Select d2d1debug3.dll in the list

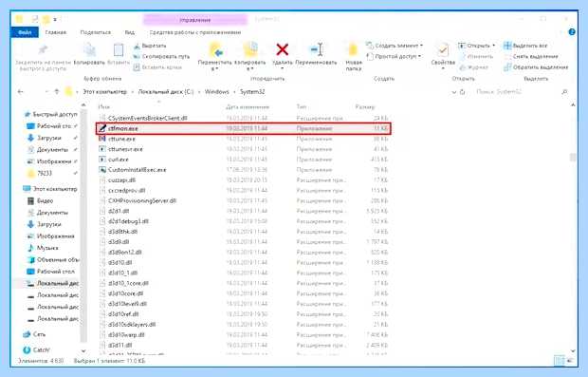coord(244,221)
